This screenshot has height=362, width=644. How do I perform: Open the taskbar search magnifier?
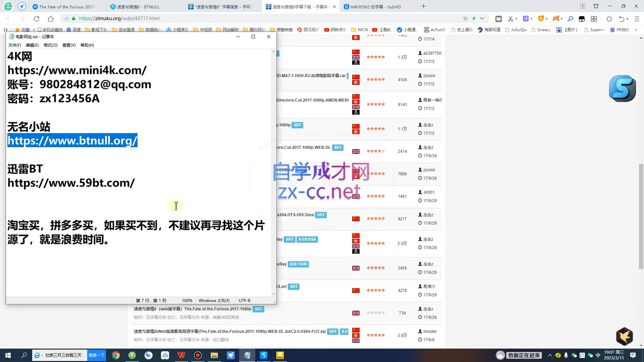pyautogui.click(x=24, y=355)
